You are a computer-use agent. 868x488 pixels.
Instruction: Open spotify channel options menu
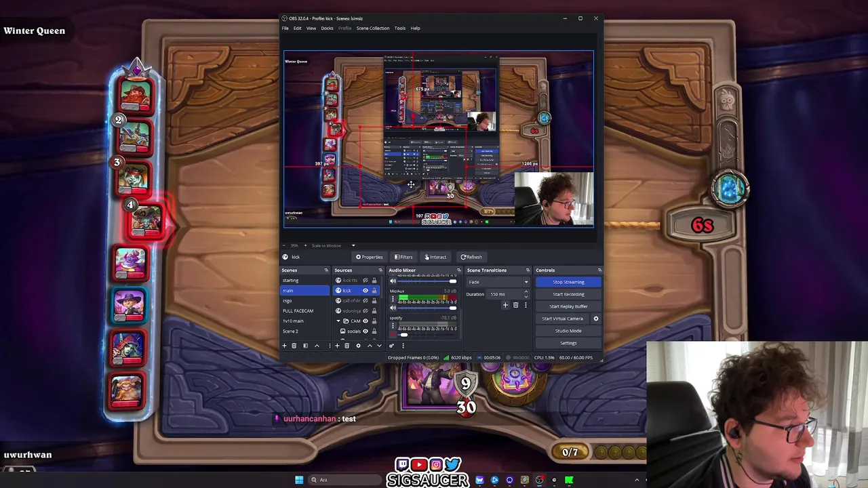(393, 326)
